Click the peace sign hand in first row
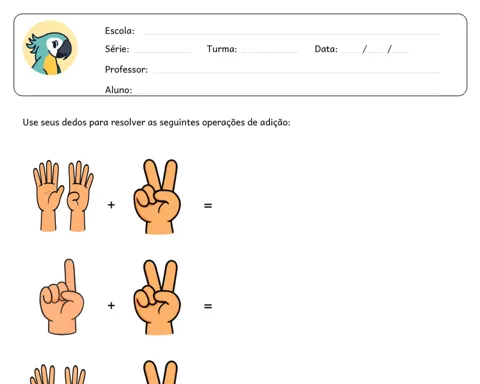Image resolution: width=480 pixels, height=384 pixels. [x=157, y=196]
